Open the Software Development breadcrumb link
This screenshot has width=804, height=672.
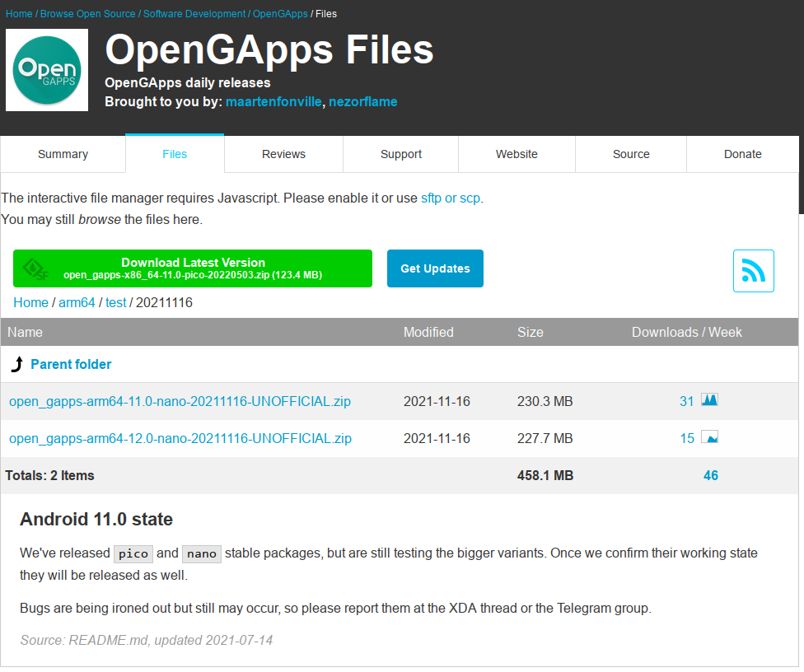pyautogui.click(x=194, y=14)
